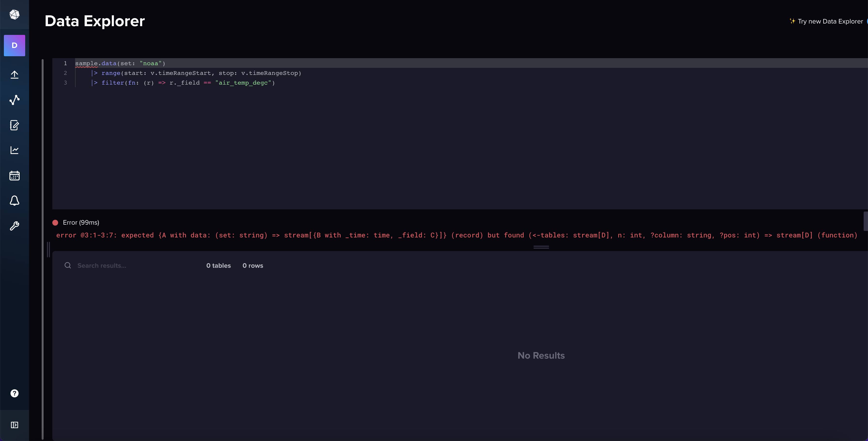Collapse the error message panel divider
This screenshot has height=441, width=868.
tap(541, 247)
